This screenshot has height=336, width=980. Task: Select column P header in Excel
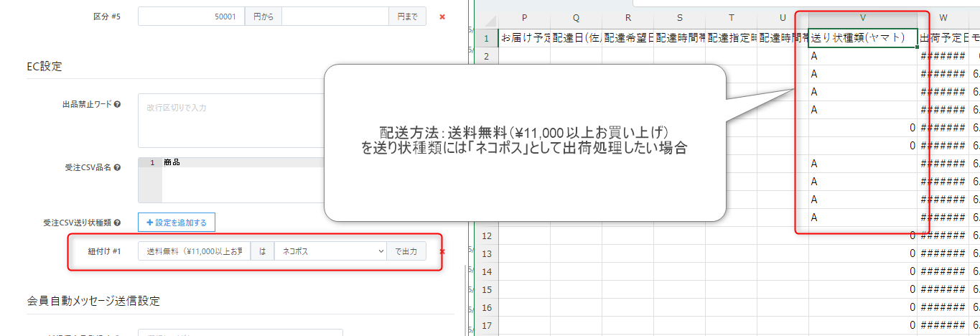(x=524, y=19)
